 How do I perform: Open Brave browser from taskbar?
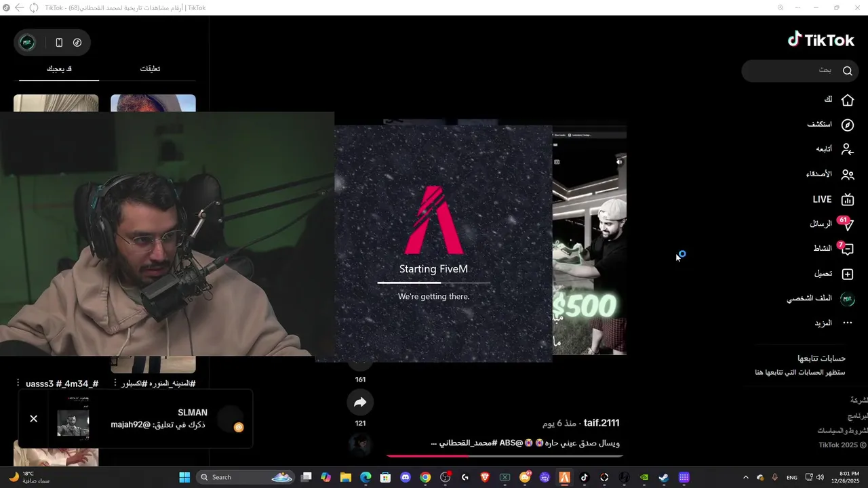485,477
